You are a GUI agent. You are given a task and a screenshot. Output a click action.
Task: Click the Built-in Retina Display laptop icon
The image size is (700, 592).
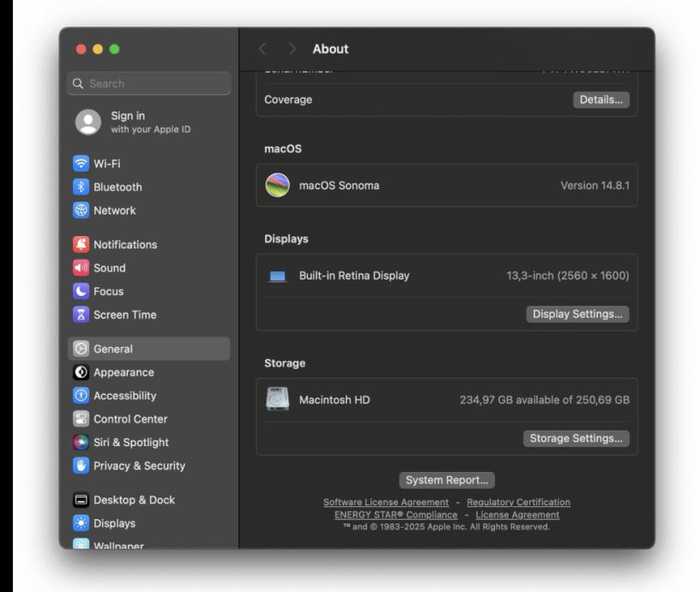pos(277,276)
